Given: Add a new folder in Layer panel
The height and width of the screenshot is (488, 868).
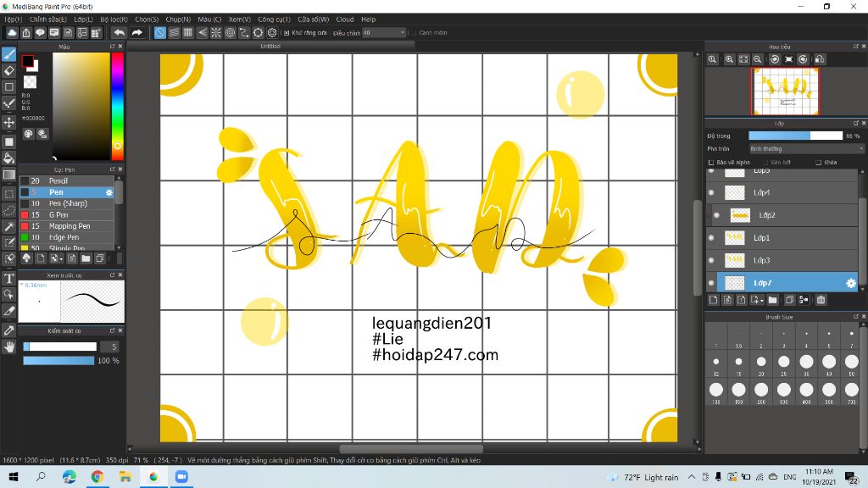Looking at the screenshot, I should click(773, 300).
